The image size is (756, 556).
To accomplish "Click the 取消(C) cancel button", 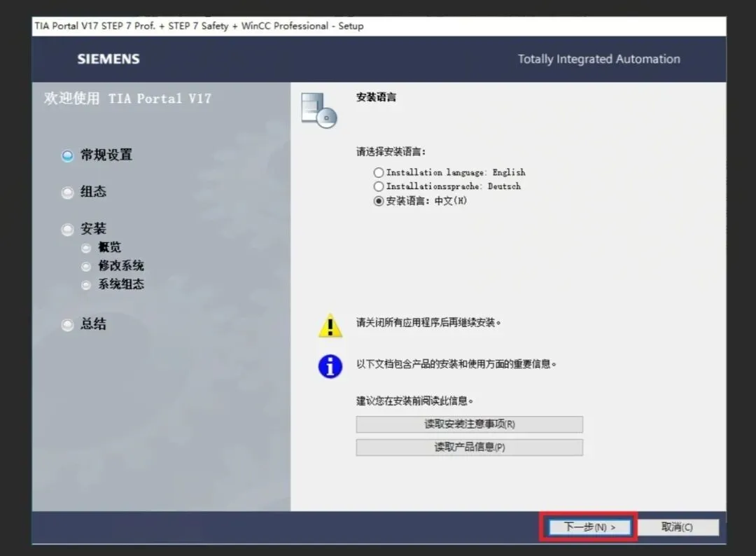I will (x=677, y=527).
